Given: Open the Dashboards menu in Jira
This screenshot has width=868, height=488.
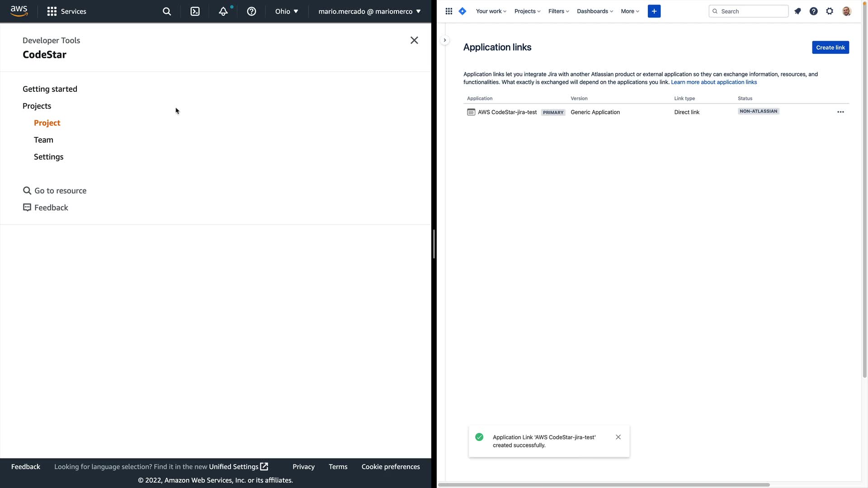Looking at the screenshot, I should [594, 11].
